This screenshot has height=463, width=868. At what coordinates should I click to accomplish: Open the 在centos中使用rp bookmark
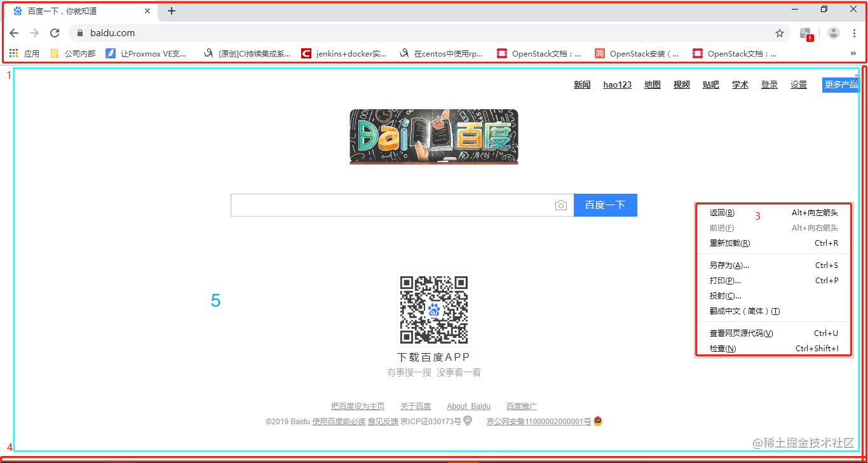441,54
